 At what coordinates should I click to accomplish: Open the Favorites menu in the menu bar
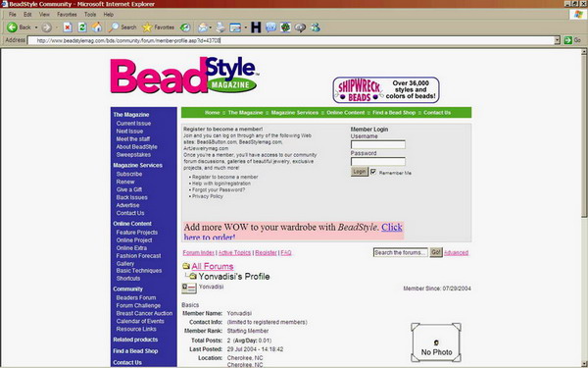67,15
